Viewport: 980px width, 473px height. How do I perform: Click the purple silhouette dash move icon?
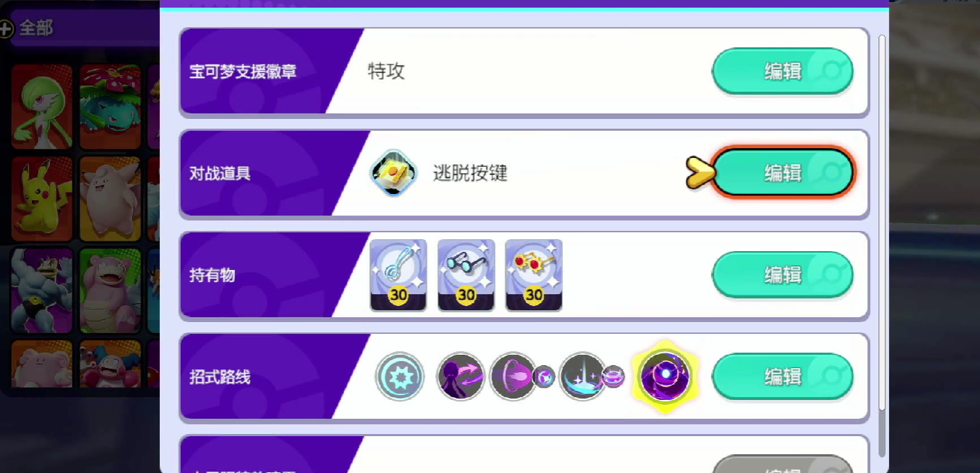(x=460, y=376)
